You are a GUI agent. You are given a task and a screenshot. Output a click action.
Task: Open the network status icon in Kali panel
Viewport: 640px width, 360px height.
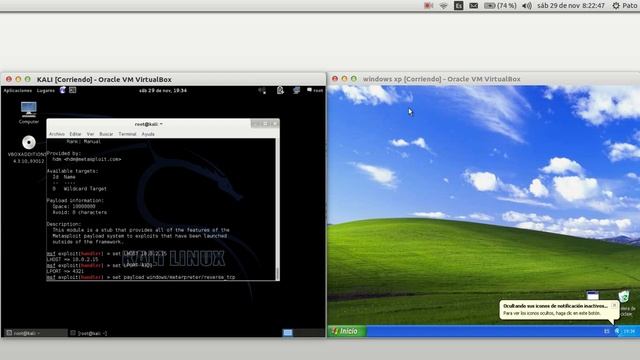(262, 91)
